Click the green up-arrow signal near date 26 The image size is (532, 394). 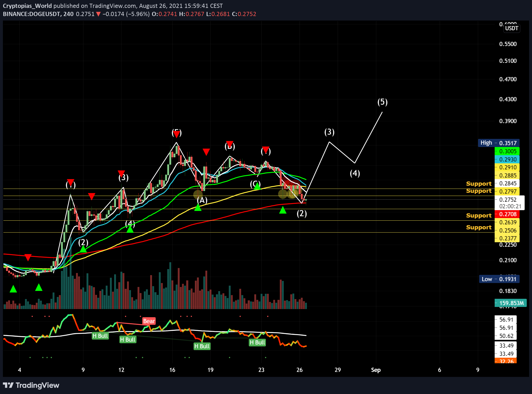[283, 210]
